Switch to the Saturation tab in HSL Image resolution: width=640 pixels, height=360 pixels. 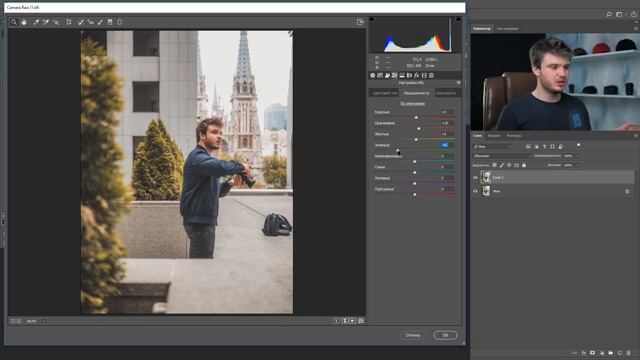tap(416, 93)
